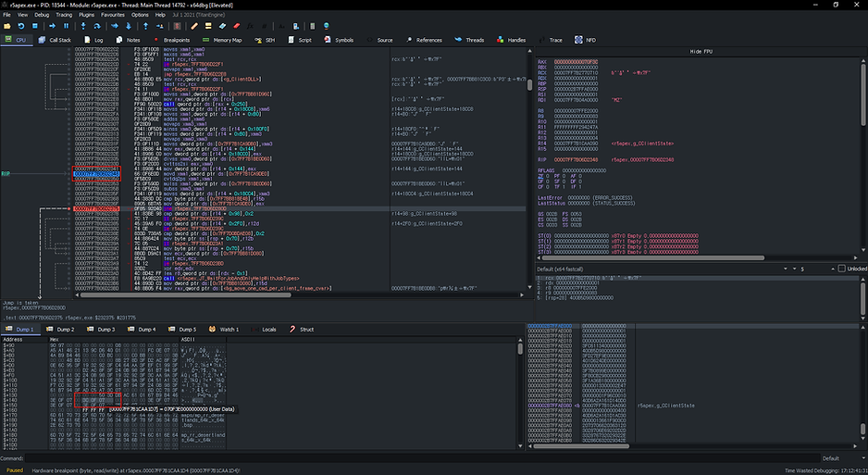The width and height of the screenshot is (868, 475).
Task: Open the variables hash toolbar icon
Action: point(264,26)
